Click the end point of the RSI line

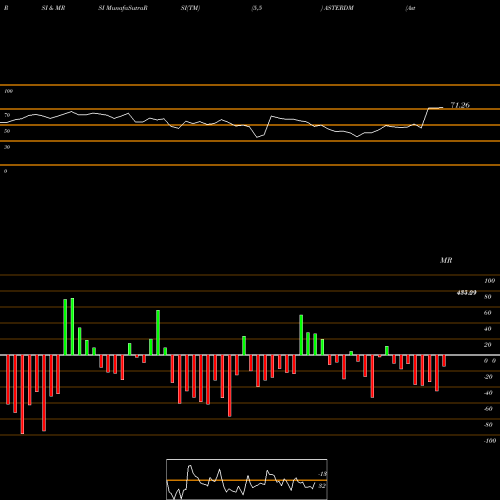click(443, 107)
